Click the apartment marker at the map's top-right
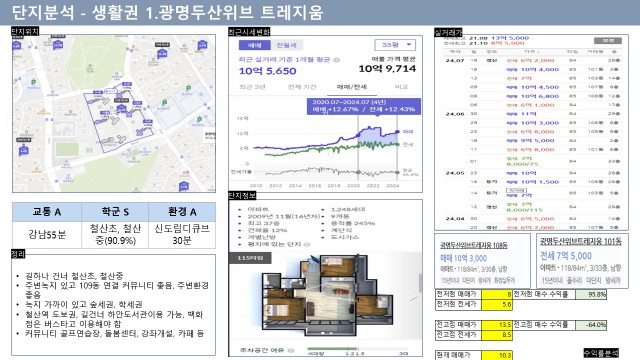 202,45
